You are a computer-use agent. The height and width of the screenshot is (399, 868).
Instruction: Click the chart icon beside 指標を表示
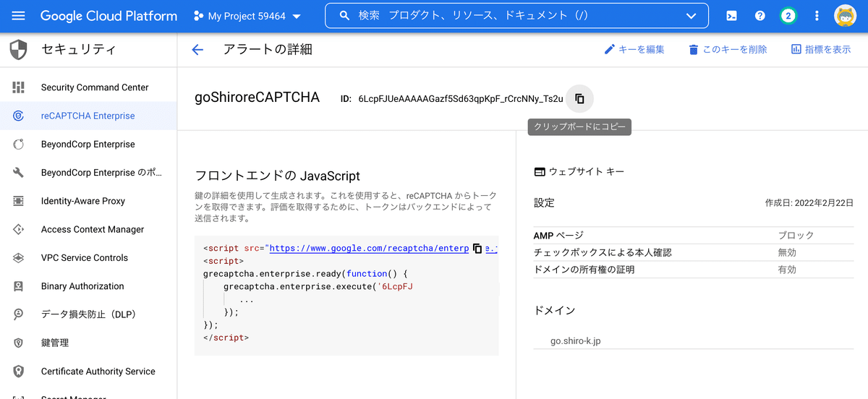click(x=796, y=50)
